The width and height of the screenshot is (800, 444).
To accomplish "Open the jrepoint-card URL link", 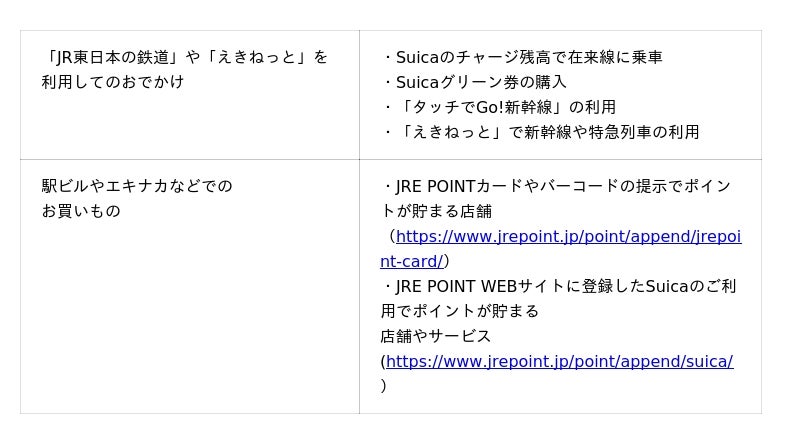I will click(x=568, y=237).
